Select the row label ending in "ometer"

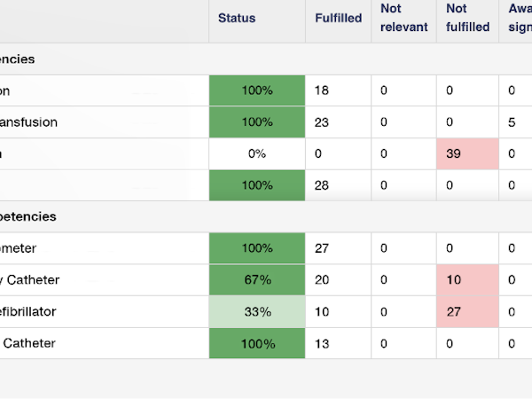point(19,249)
